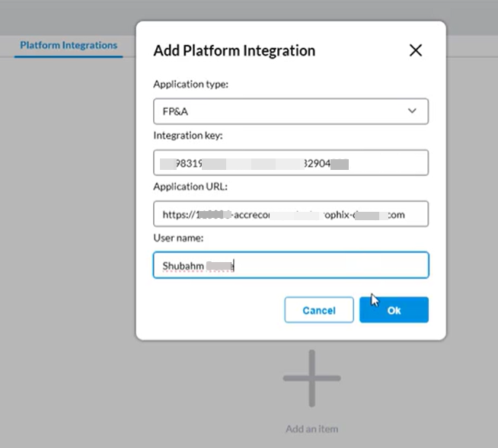498x448 pixels.
Task: Close the Add Platform Integration dialog with X
Action: 416,50
